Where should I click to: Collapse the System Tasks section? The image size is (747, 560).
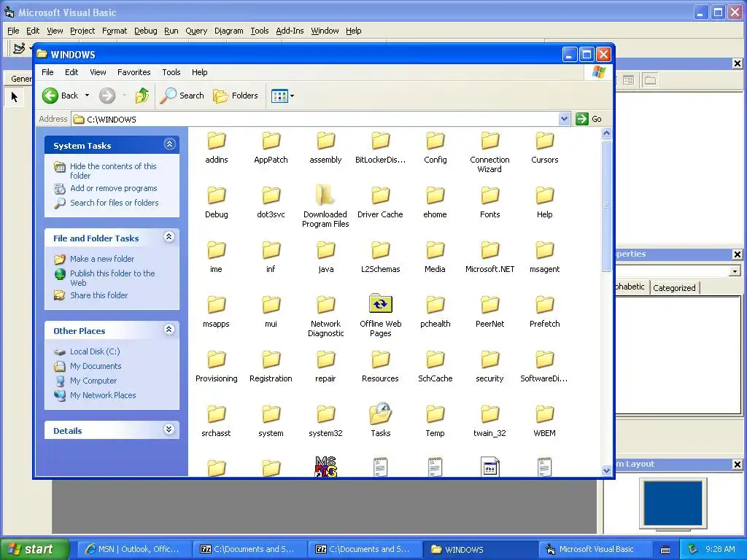tap(169, 144)
